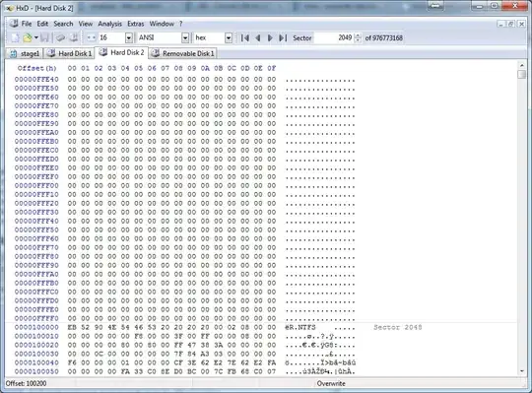Screen dimensions: 532x393
Task: Open the File menu
Action: [x=27, y=24]
